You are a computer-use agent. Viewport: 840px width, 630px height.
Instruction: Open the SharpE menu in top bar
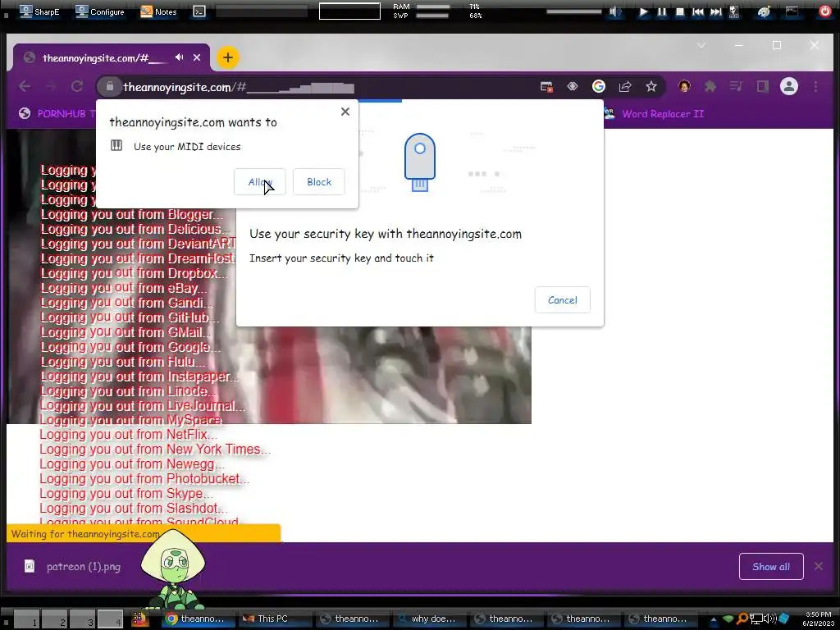(x=39, y=11)
